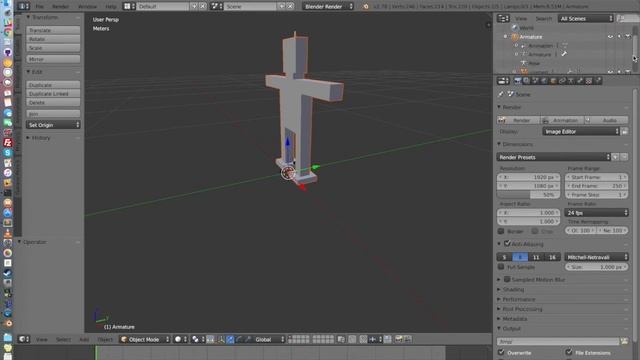Click the Delete button
Screen dimensions: 640x360
(x=53, y=102)
